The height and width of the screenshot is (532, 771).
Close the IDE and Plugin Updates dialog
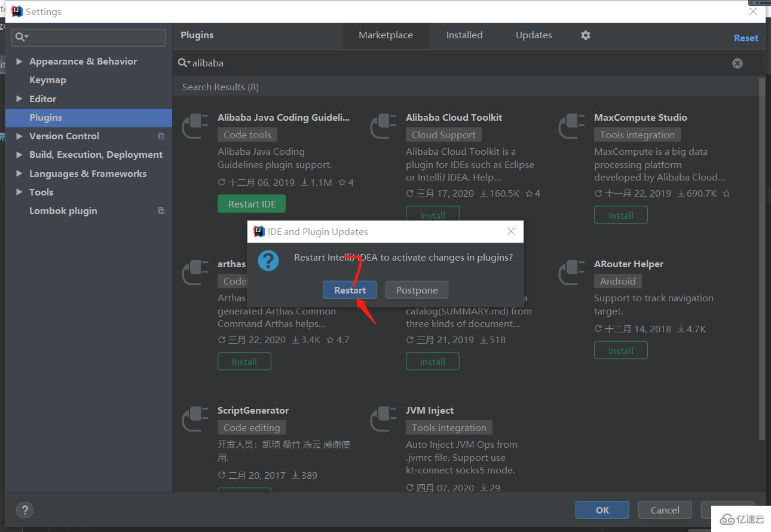pyautogui.click(x=511, y=231)
